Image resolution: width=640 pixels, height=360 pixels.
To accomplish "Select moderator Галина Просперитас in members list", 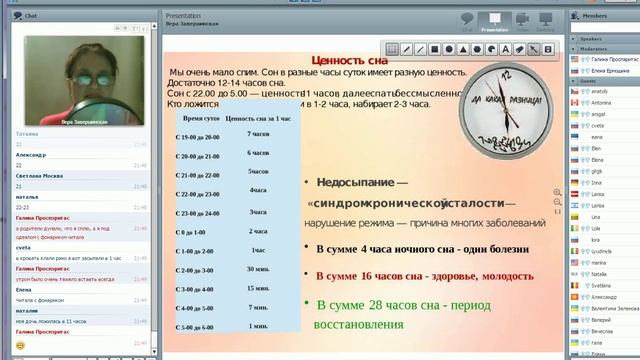I will [x=605, y=59].
